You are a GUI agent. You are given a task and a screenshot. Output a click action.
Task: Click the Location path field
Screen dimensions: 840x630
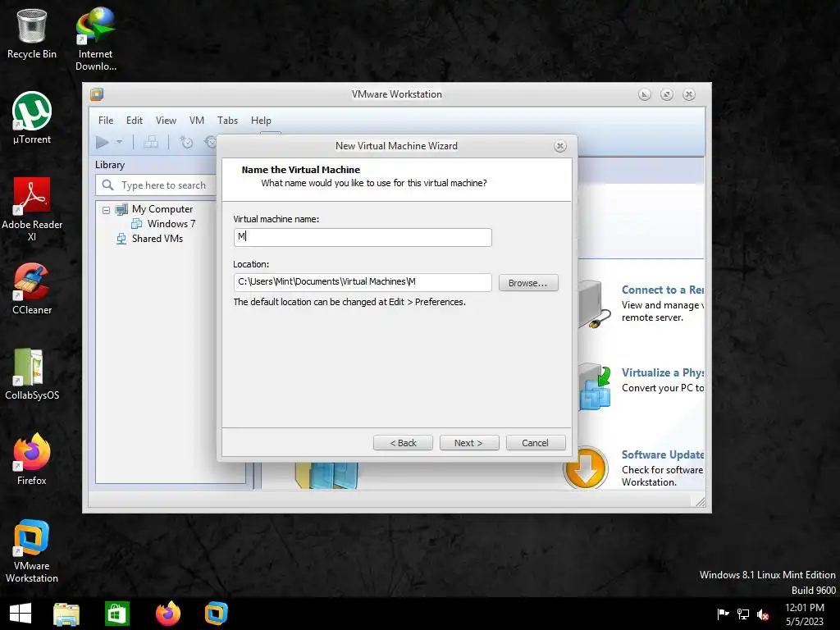coord(363,282)
